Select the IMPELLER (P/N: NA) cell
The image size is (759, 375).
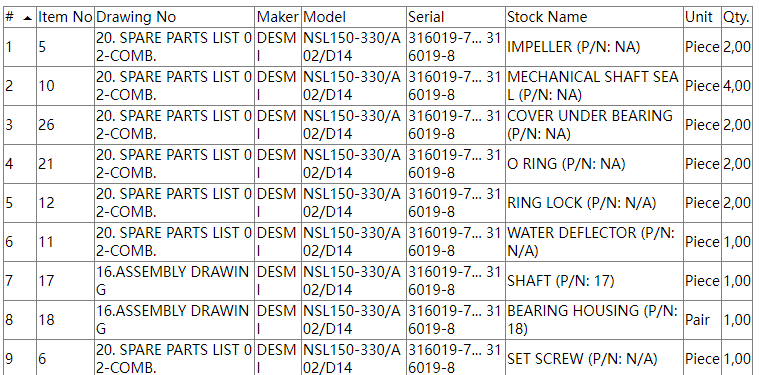coord(594,47)
